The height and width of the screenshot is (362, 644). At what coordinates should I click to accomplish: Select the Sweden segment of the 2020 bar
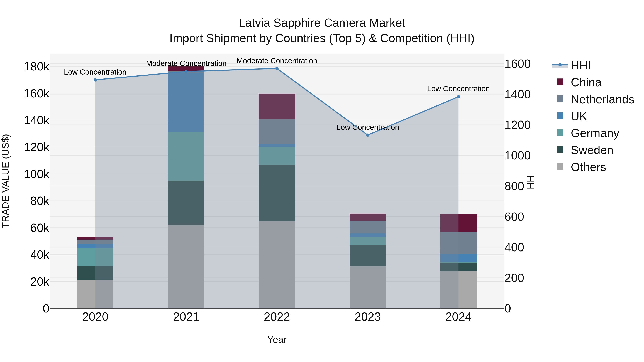point(95,273)
